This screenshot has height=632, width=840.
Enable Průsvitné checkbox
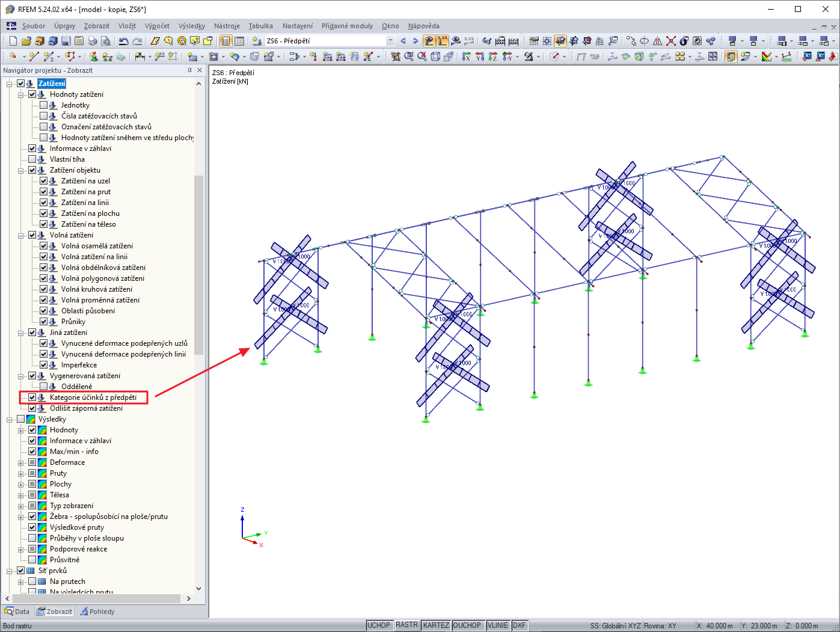pos(32,560)
